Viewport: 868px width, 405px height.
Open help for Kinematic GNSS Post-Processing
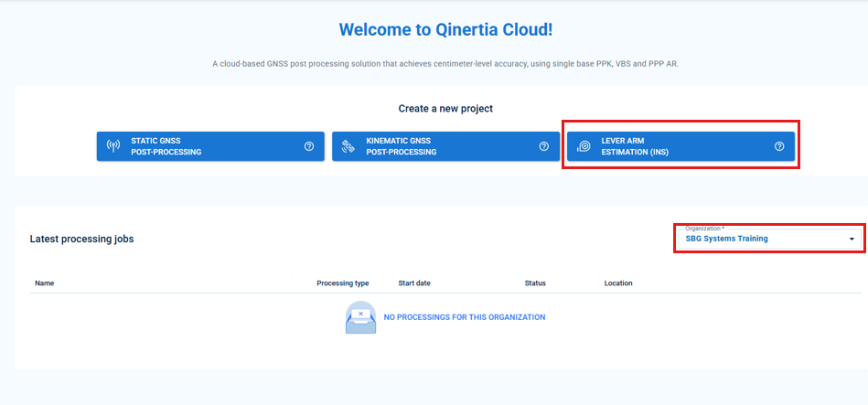[x=544, y=146]
